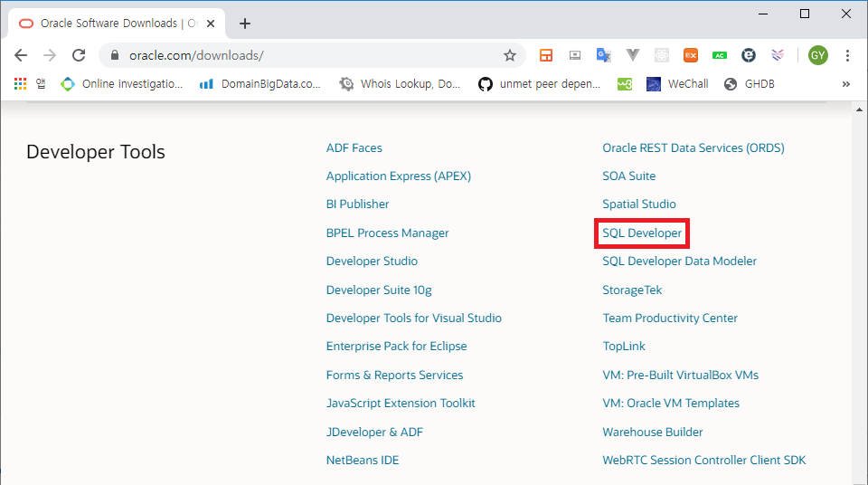This screenshot has height=485, width=868.
Task: Reload the Oracle downloads page
Action: pos(79,55)
